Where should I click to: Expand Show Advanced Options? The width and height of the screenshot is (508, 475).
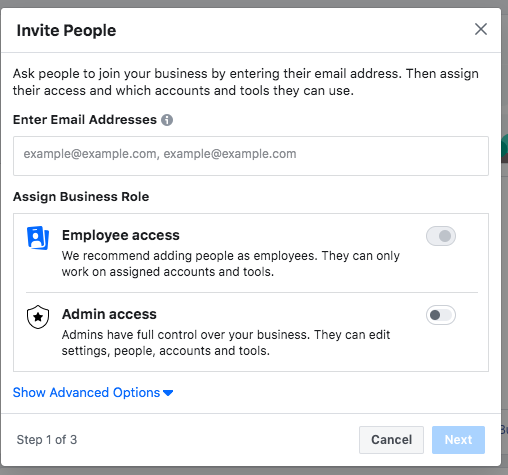tap(93, 393)
